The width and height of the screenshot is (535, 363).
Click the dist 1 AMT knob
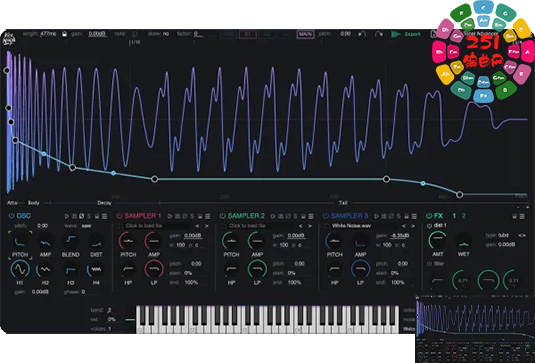[x=437, y=240]
